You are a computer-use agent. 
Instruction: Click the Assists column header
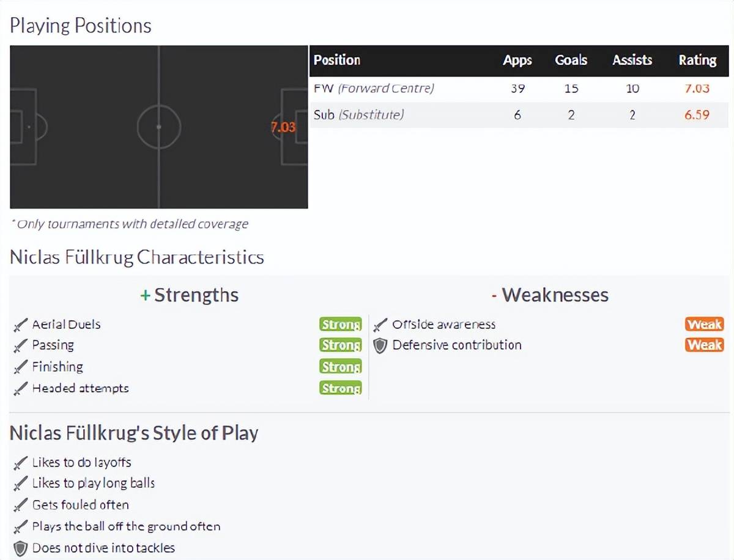click(632, 61)
